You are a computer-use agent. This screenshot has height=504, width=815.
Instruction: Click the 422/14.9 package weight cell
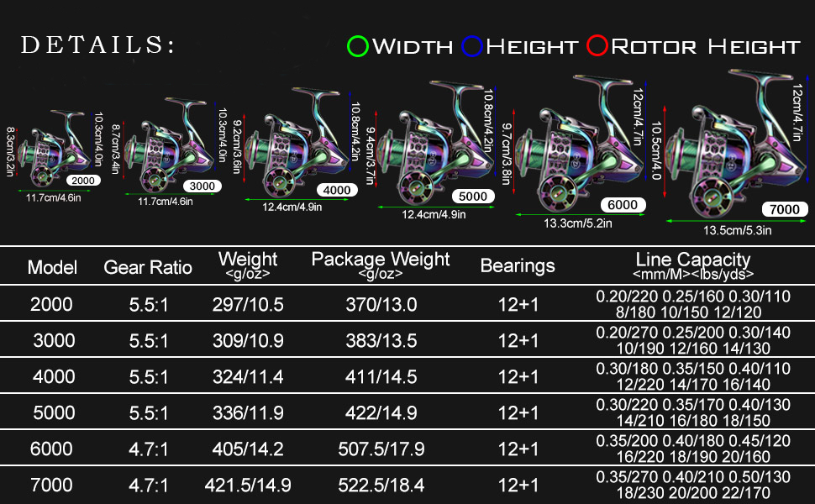381,412
